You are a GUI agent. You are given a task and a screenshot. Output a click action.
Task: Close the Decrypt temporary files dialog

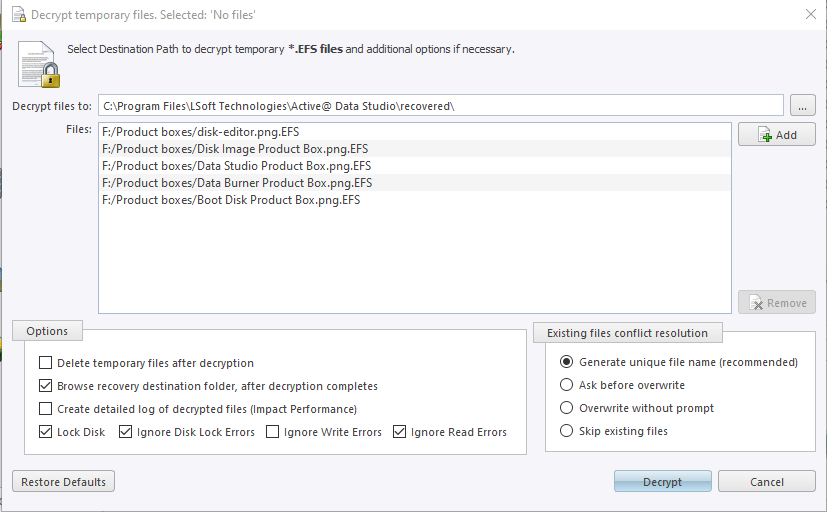[811, 14]
